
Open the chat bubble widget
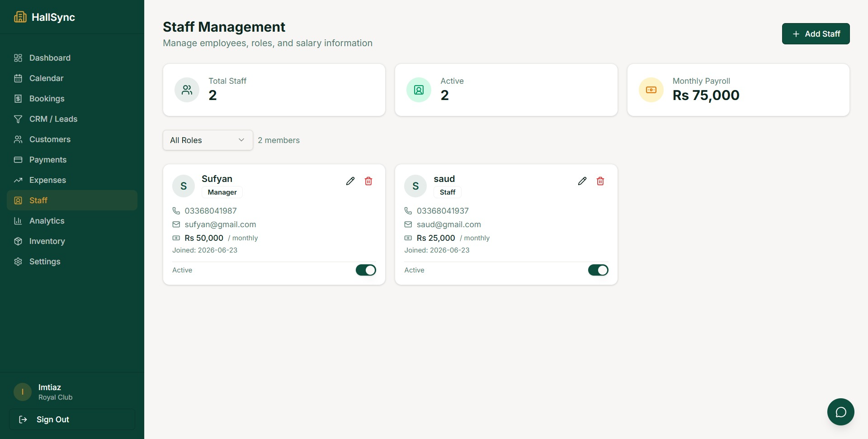(x=841, y=412)
